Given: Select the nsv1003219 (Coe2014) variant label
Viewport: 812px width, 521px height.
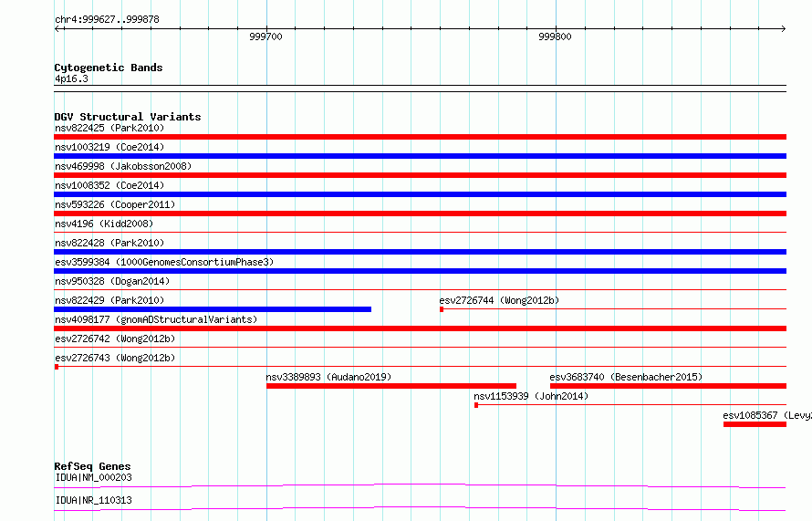Looking at the screenshot, I should [109, 147].
